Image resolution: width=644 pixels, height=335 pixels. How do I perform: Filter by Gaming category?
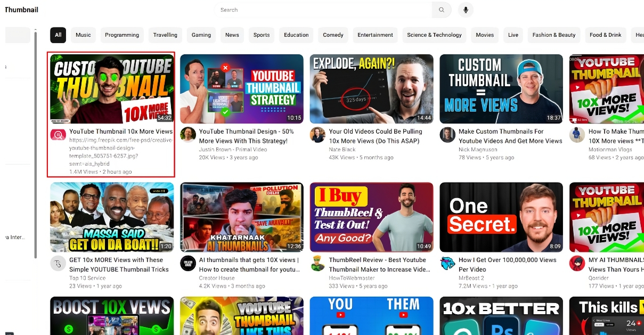[x=201, y=35]
